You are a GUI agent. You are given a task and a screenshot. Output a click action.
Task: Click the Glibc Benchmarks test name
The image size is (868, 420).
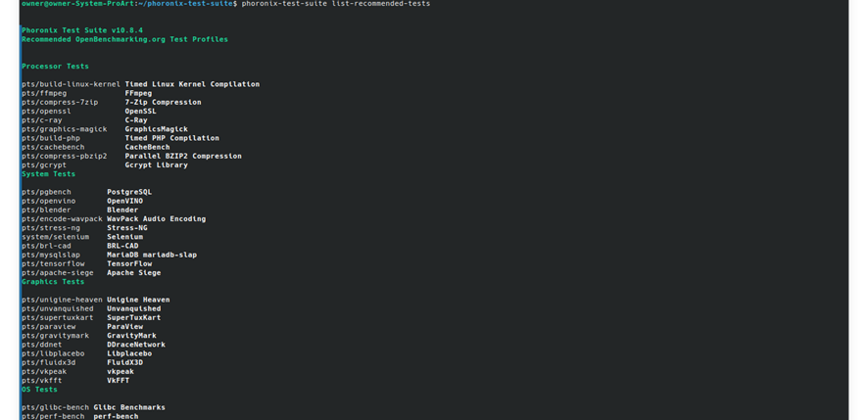click(x=129, y=408)
